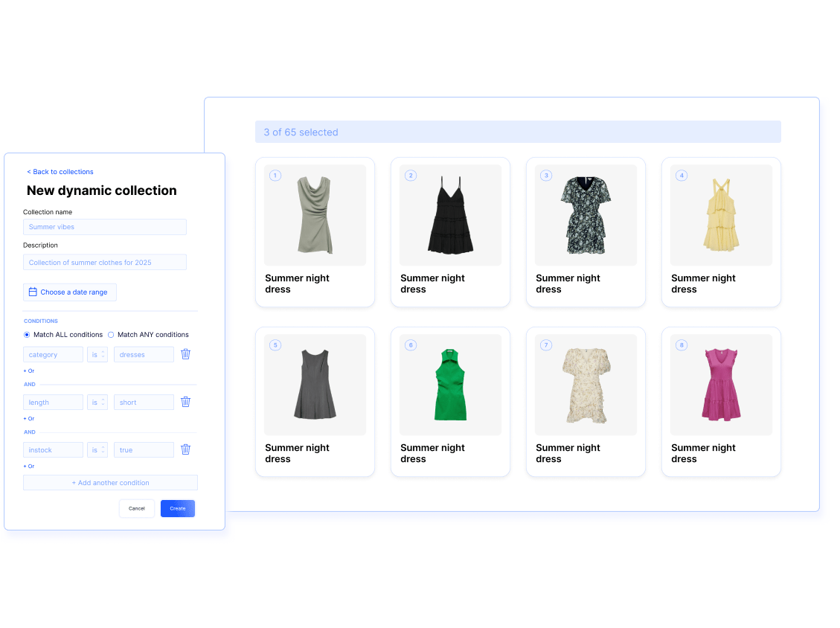Toggle selection circle on dress card 7

[x=546, y=345]
